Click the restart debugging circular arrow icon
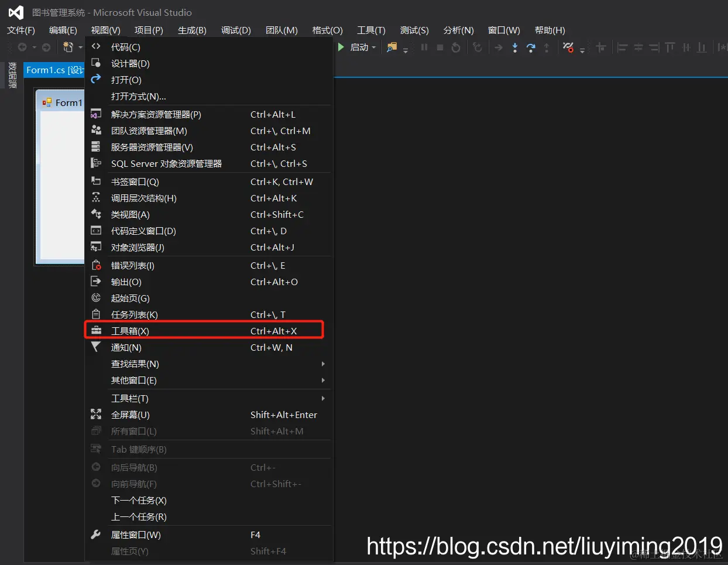The image size is (728, 565). point(455,47)
